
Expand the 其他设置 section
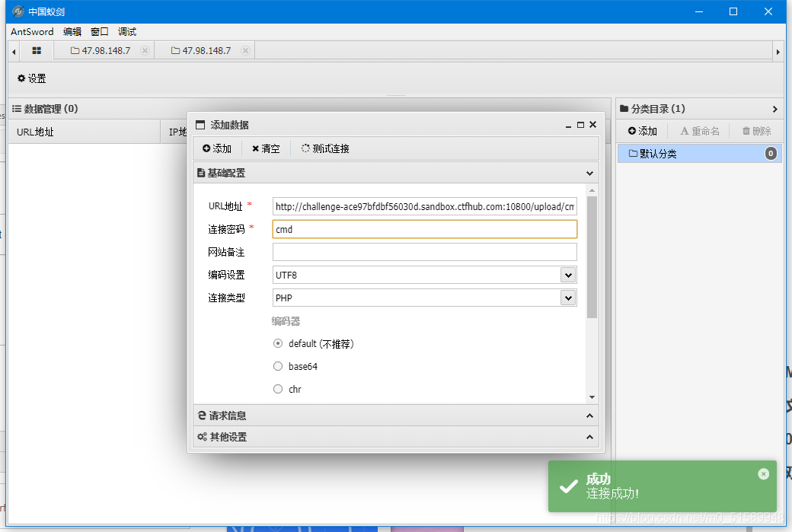[396, 437]
